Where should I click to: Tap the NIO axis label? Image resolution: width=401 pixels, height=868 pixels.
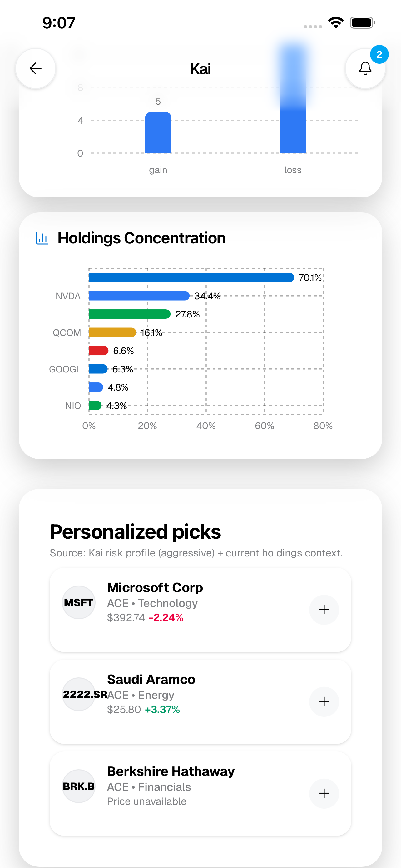[73, 405]
